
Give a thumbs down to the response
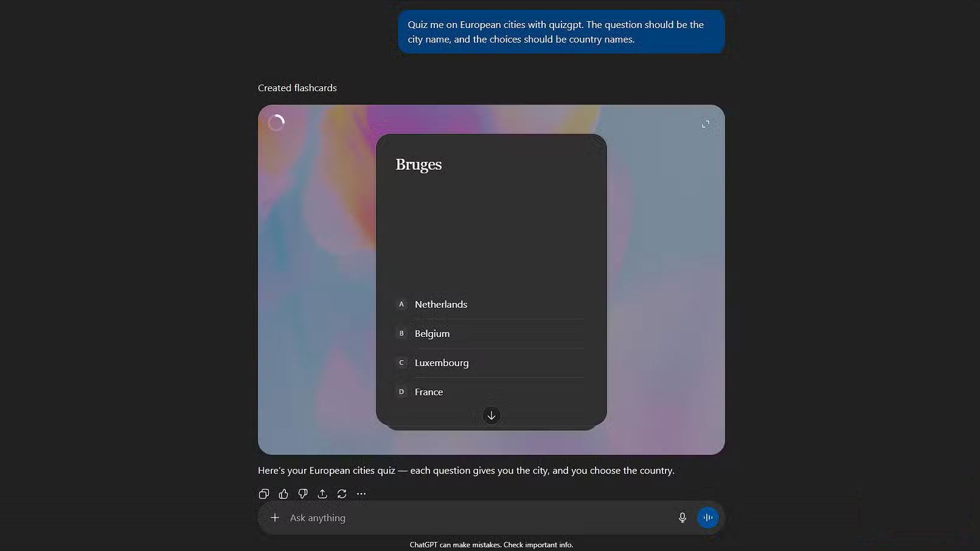point(303,493)
